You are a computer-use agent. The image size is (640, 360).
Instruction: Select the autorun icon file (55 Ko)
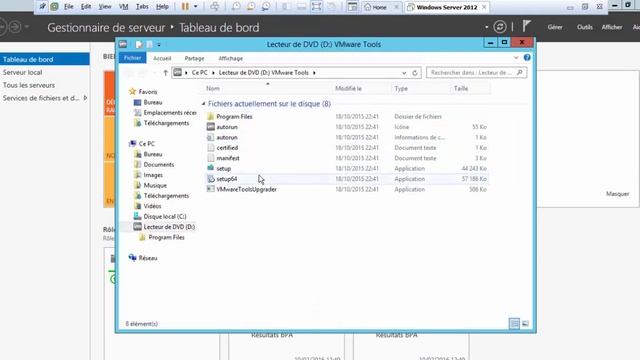click(x=227, y=127)
